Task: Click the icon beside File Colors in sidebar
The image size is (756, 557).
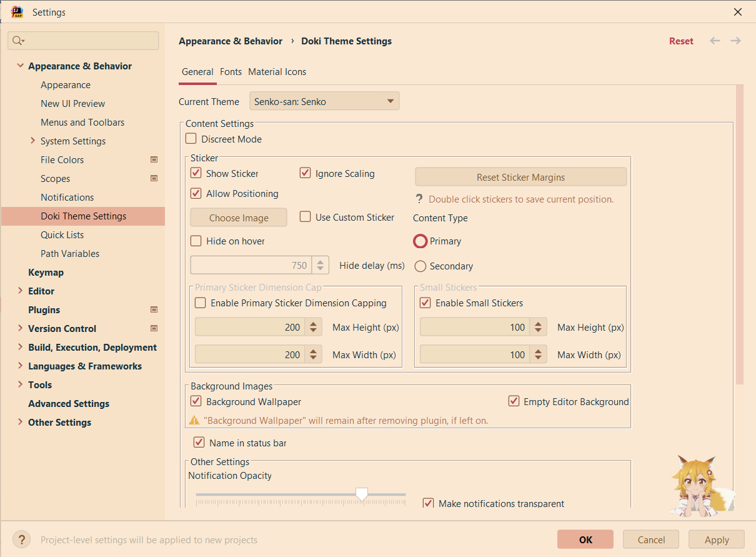Action: click(x=154, y=159)
